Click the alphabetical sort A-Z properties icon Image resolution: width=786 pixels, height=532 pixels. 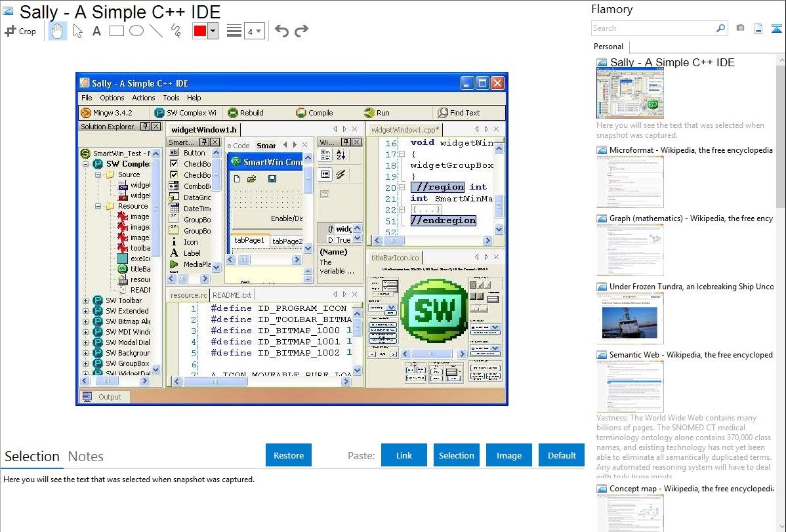click(x=341, y=155)
